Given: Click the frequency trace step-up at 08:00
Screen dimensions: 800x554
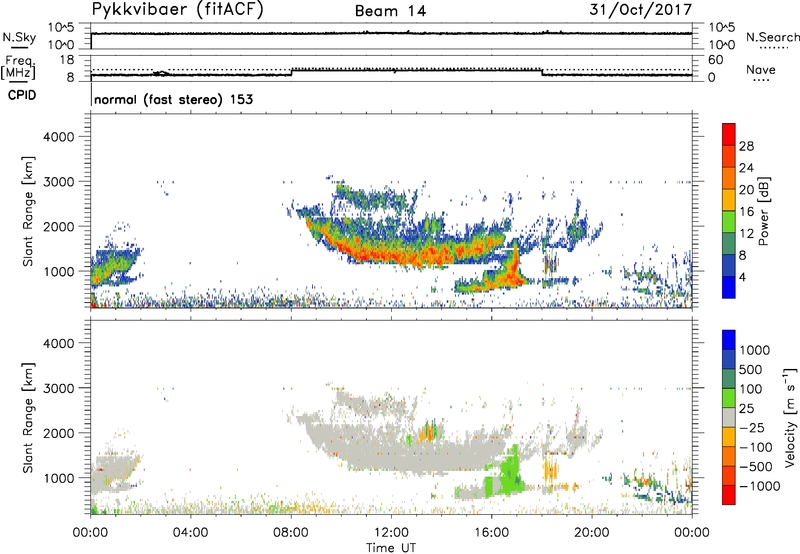Looking at the screenshot, I should (292, 72).
